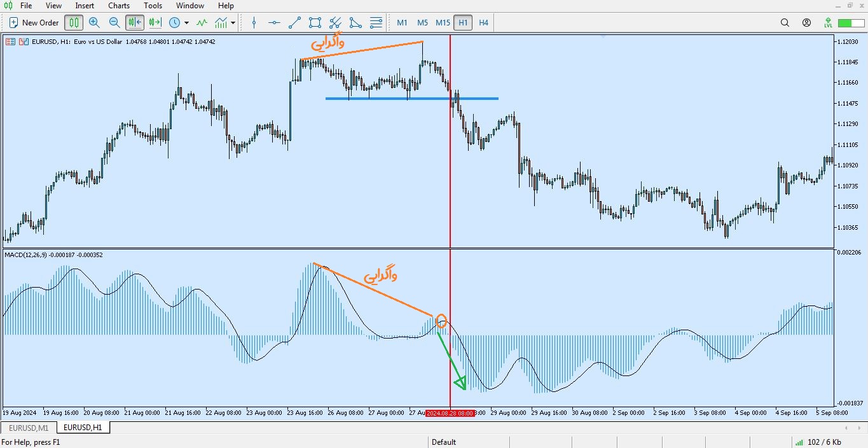Click the New Order button
The image size is (868, 448).
[34, 23]
